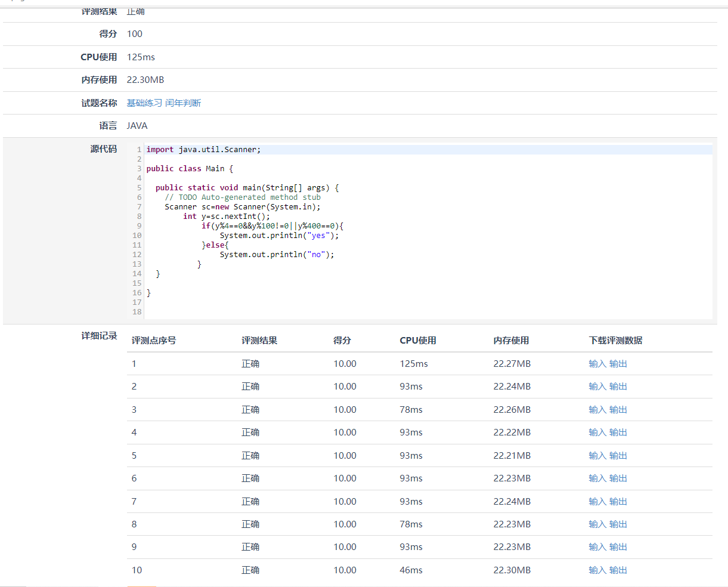The image size is (728, 587).
Task: Download 输入 data for test point 10
Action: tap(597, 570)
